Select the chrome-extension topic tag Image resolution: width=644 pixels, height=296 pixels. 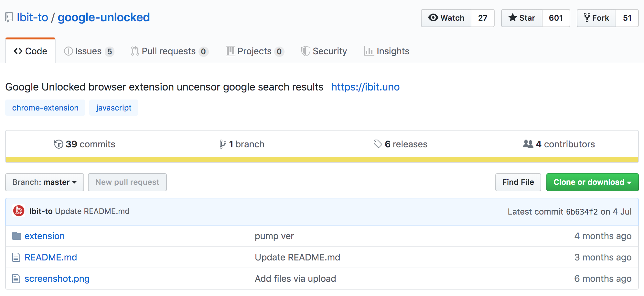pos(45,108)
